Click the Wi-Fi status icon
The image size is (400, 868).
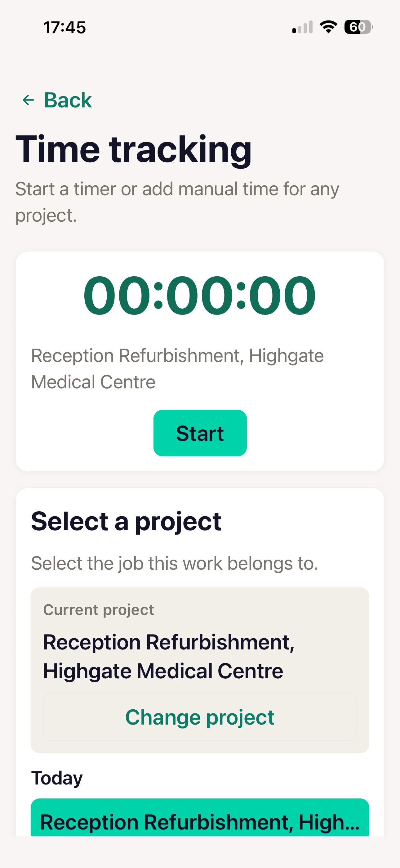[328, 27]
